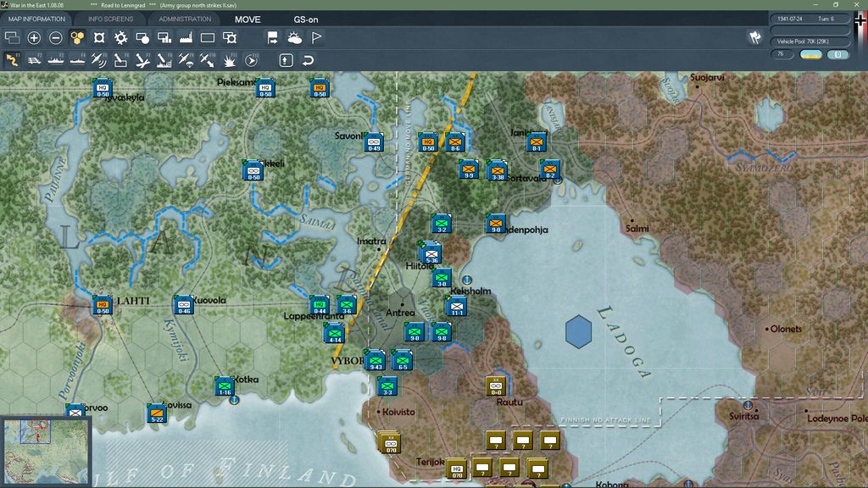
Task: Toggle the cog-wheel map overlay icon
Action: [120, 37]
